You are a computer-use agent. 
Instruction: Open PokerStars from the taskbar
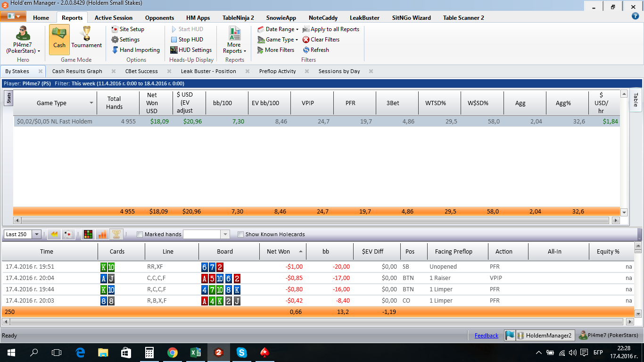(x=264, y=352)
